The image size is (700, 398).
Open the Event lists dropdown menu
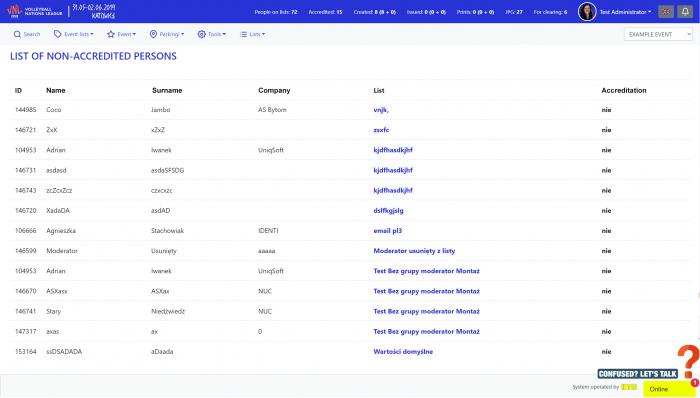pos(74,34)
